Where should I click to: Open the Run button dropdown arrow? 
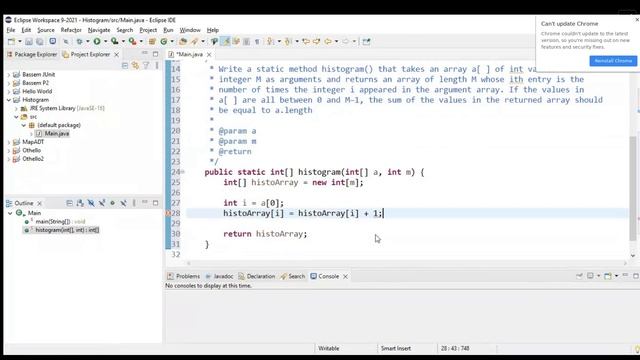pos(105,41)
